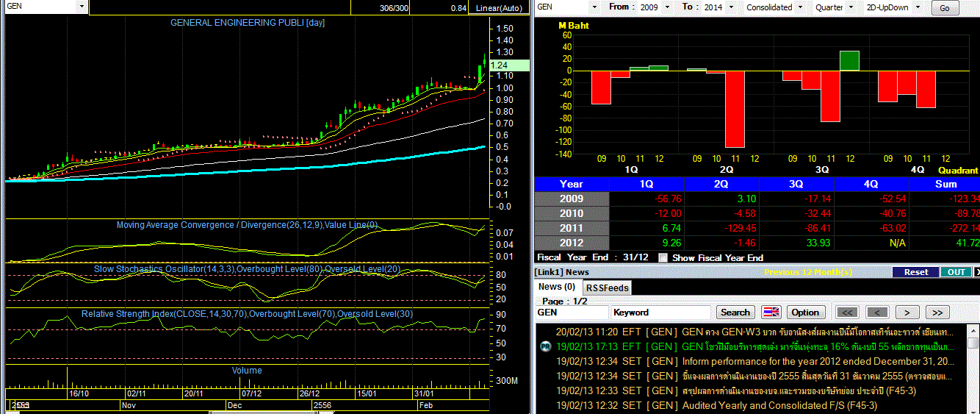The image size is (980, 414).
Task: Click the -86.41 cell for 2011 3Q
Action: (798, 228)
